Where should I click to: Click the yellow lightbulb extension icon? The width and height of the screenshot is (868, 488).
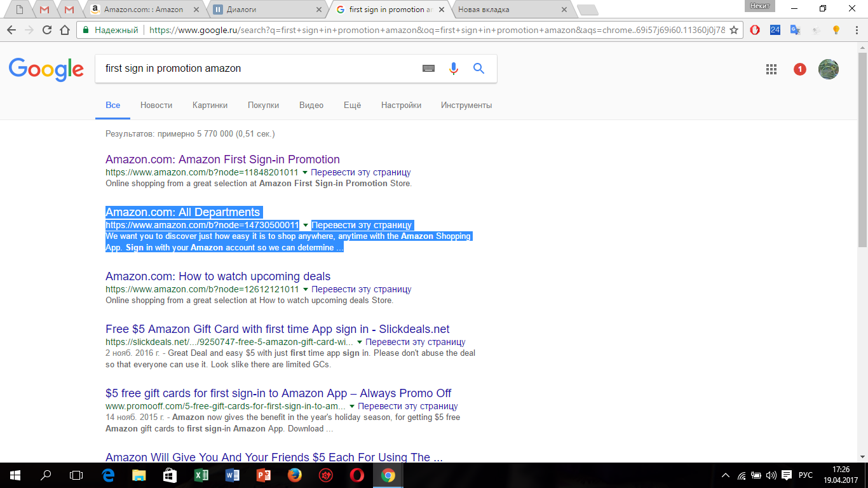[x=836, y=30]
